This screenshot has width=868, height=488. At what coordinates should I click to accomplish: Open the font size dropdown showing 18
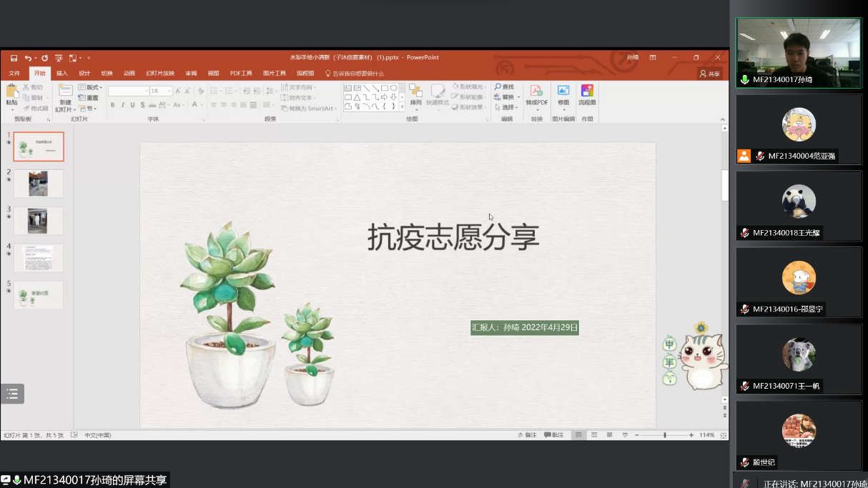tap(169, 91)
